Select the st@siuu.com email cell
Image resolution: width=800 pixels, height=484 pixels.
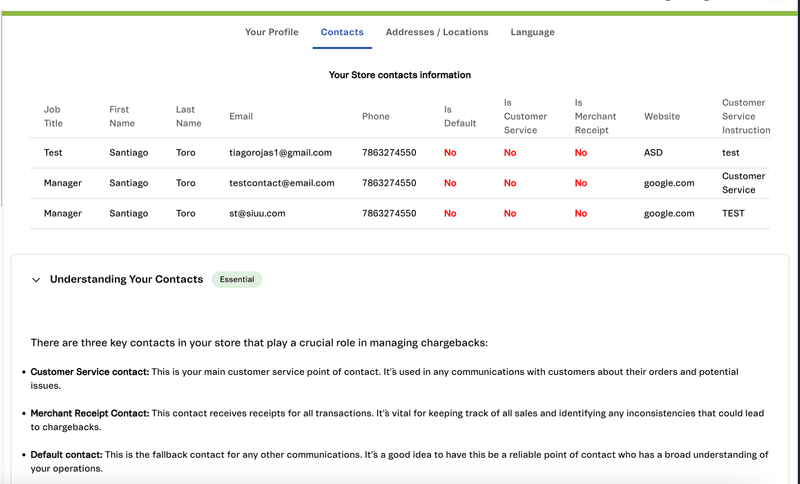pyautogui.click(x=257, y=213)
